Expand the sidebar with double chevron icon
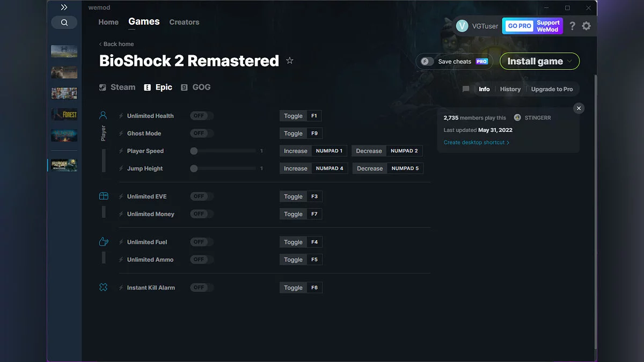 click(x=64, y=8)
